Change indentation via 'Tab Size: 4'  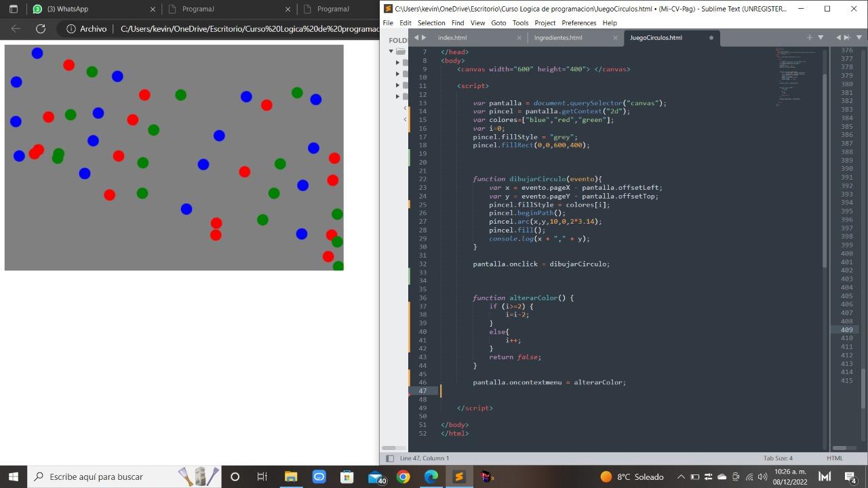click(778, 459)
